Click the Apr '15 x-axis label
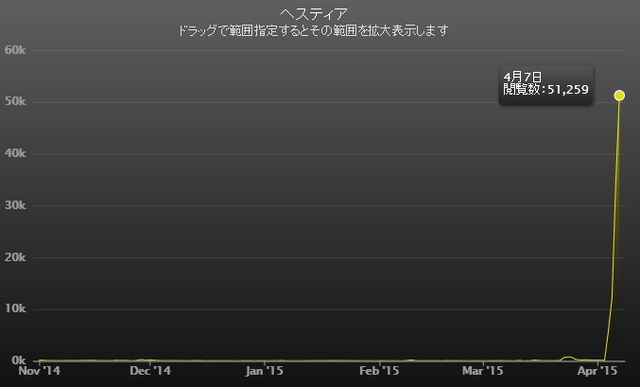This screenshot has width=640, height=387. pos(597,371)
